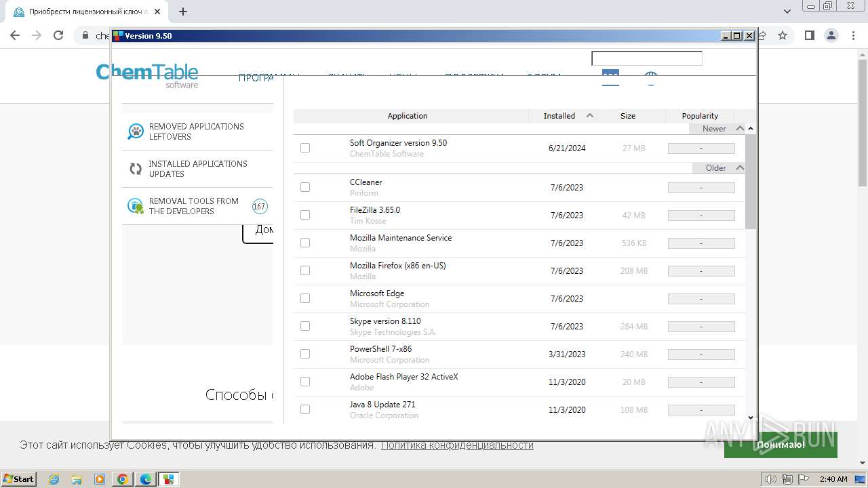Click popularity bar for CCleaner
The image size is (868, 488).
[701, 188]
